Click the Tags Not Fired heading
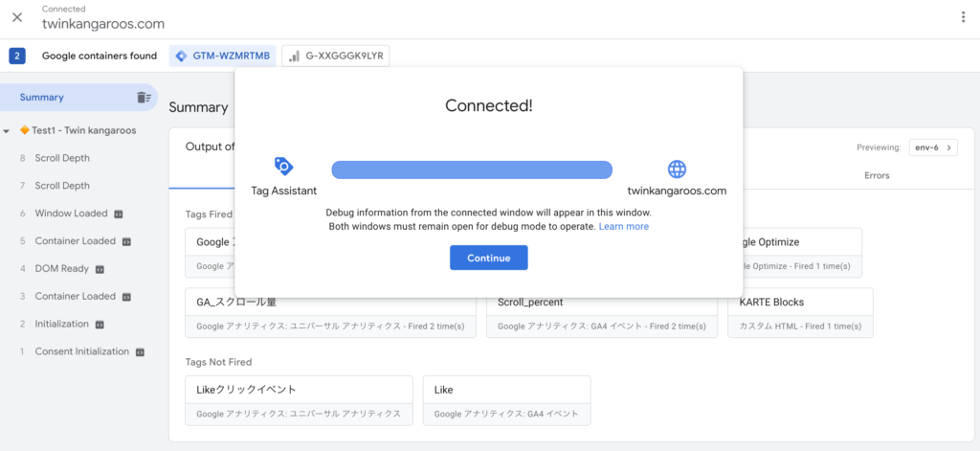Image resolution: width=980 pixels, height=451 pixels. [x=218, y=362]
